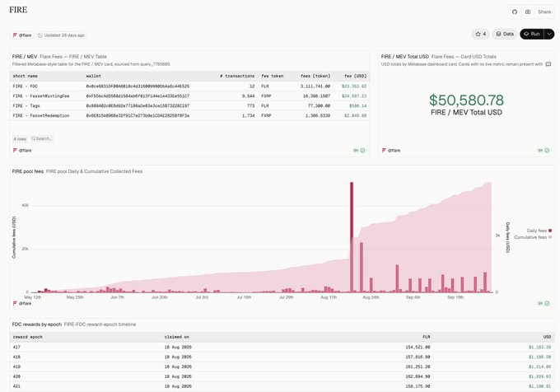Open @flare link below the FIRE pool fees chart

click(22, 303)
